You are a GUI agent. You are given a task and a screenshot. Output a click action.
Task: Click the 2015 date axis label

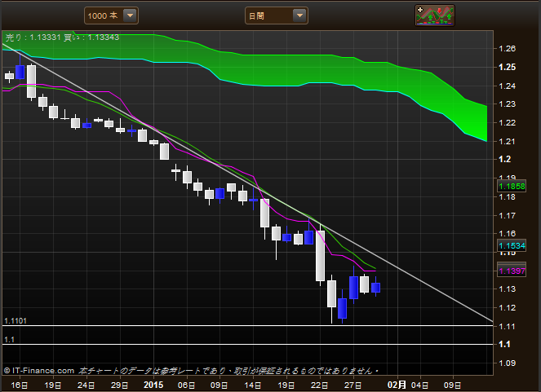click(153, 385)
